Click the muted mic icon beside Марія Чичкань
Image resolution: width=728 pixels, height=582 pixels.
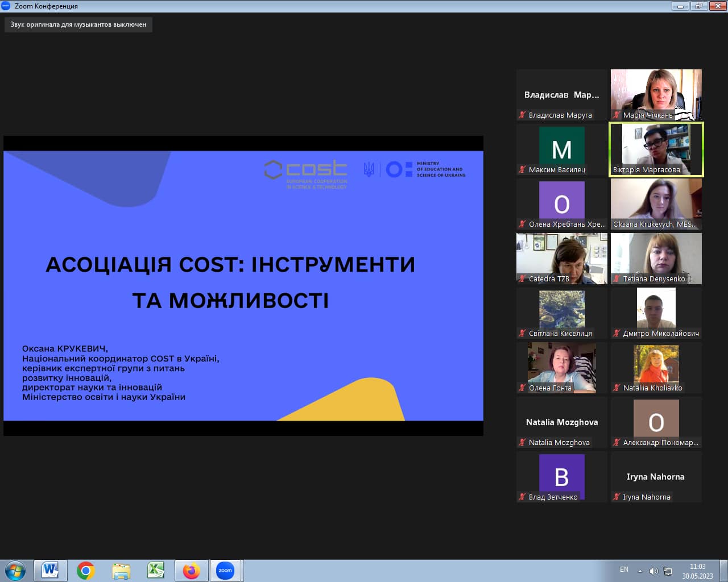tap(617, 115)
